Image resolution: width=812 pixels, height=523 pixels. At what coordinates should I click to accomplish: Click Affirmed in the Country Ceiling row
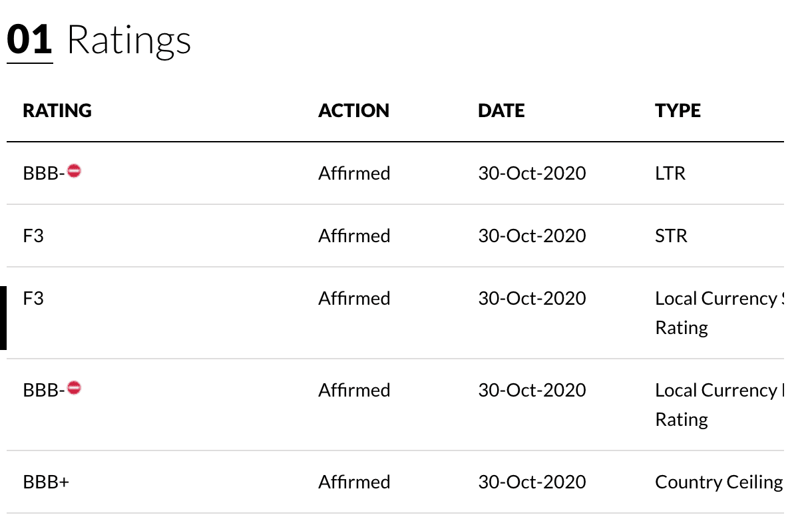354,482
